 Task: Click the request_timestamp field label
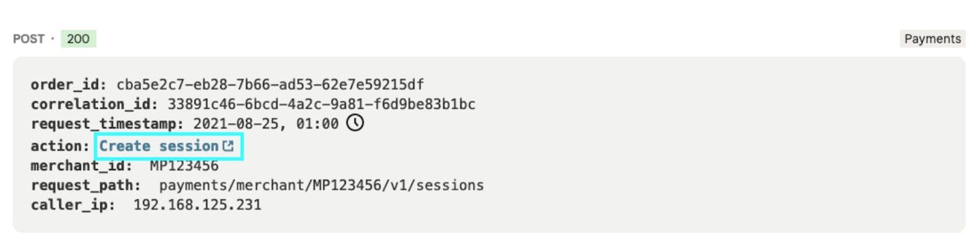107,124
